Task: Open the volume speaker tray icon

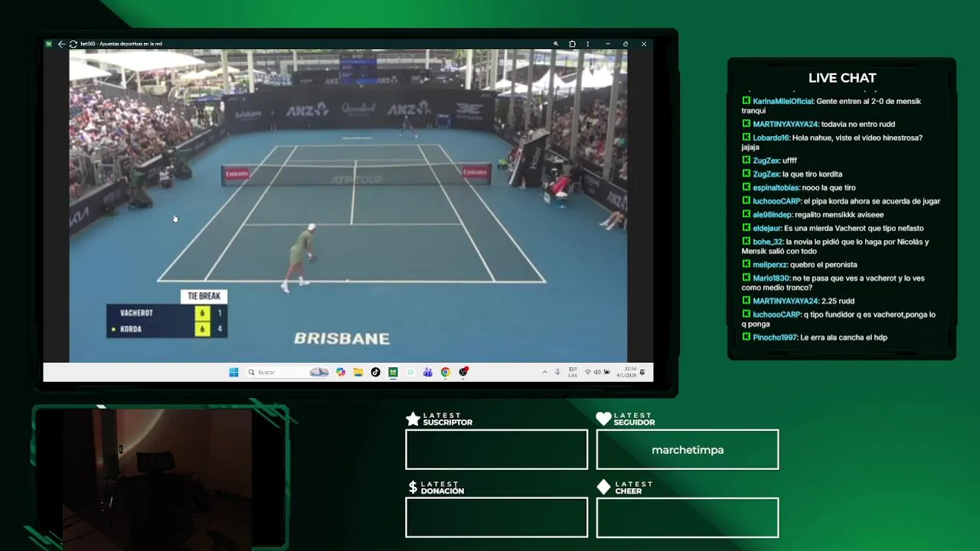Action: click(597, 372)
